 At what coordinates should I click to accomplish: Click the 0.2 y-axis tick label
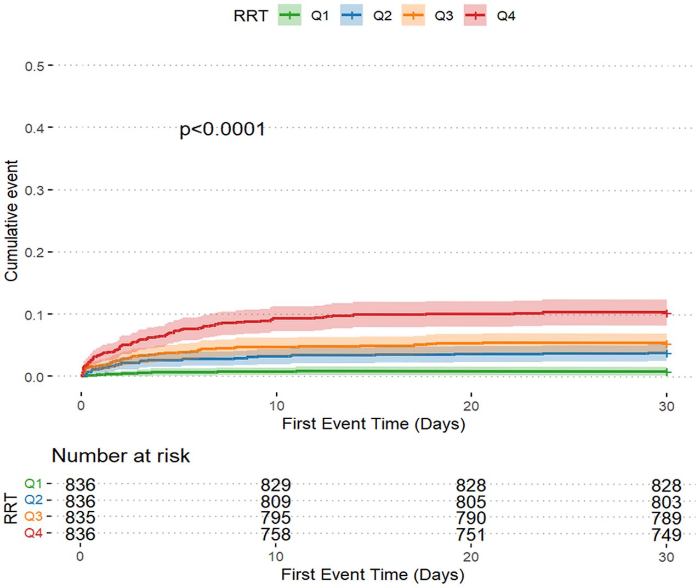pos(34,253)
